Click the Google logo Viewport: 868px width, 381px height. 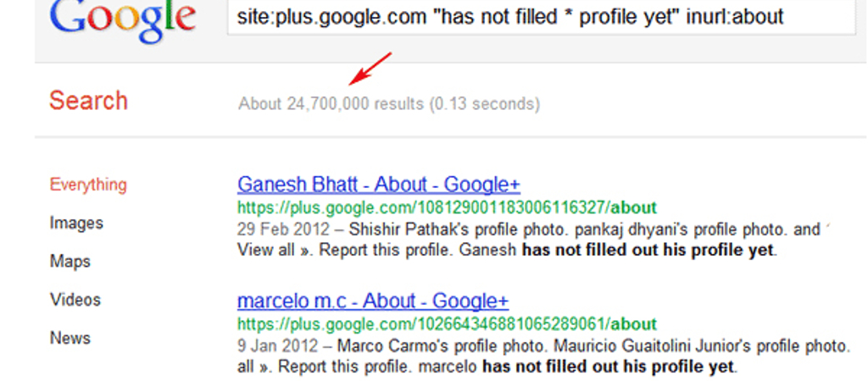(x=122, y=20)
